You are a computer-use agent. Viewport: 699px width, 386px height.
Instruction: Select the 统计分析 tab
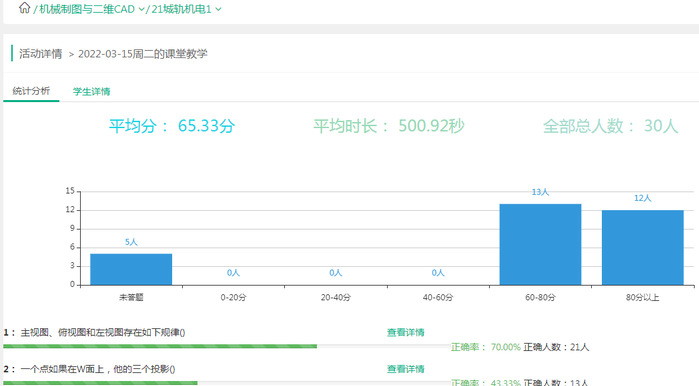coord(31,91)
